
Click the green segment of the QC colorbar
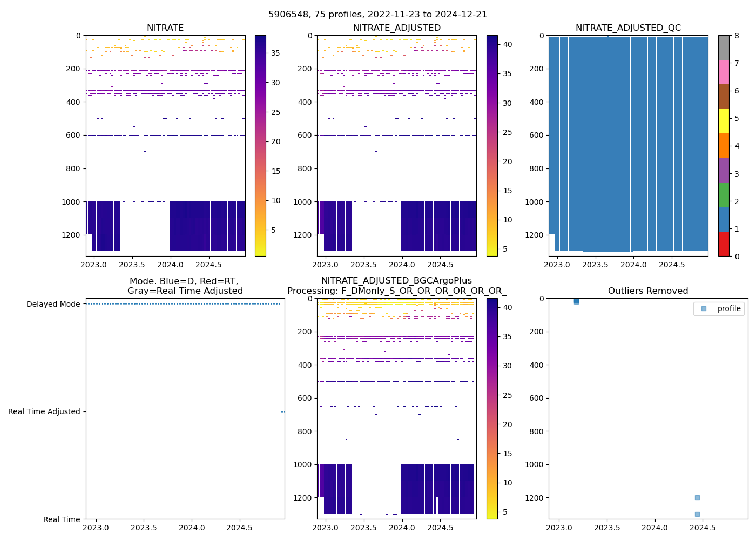point(724,195)
